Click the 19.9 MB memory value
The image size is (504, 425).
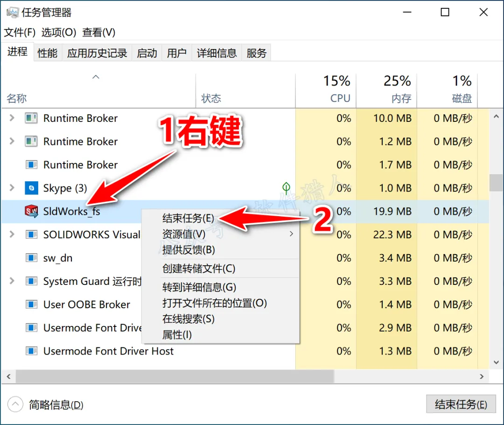[392, 212]
